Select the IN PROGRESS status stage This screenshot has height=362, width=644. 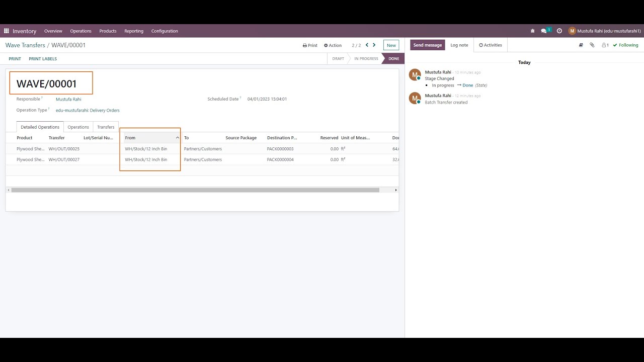(366, 58)
